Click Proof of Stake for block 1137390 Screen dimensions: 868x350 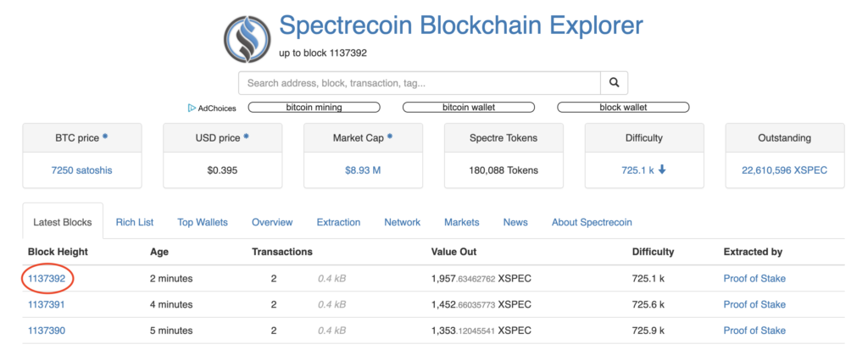pyautogui.click(x=754, y=331)
